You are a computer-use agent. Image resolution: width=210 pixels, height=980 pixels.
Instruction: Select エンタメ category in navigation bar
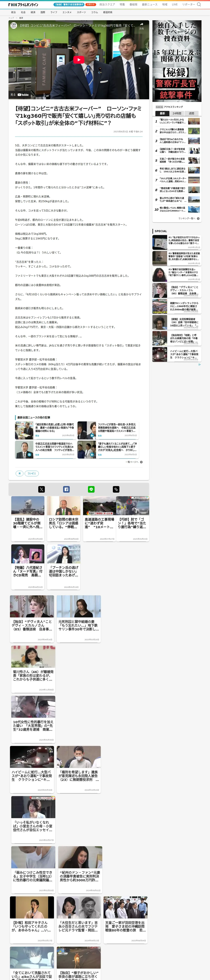(67, 12)
